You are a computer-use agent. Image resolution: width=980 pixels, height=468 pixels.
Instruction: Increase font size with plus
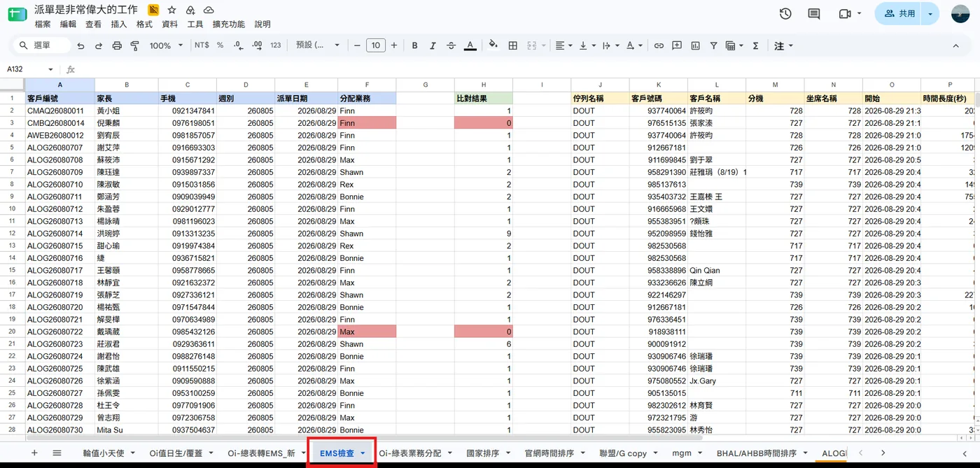pyautogui.click(x=394, y=45)
